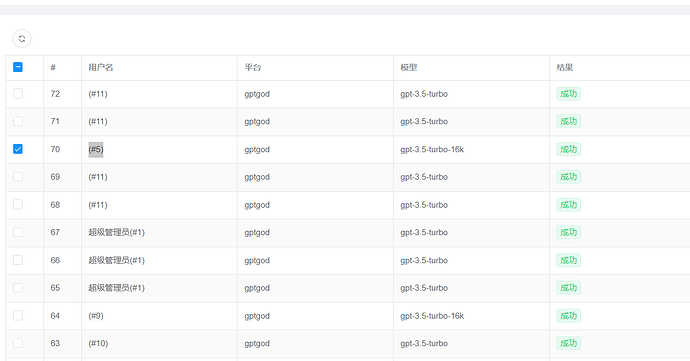
Task: Enable the checkbox for row 63
Action: coord(18,343)
